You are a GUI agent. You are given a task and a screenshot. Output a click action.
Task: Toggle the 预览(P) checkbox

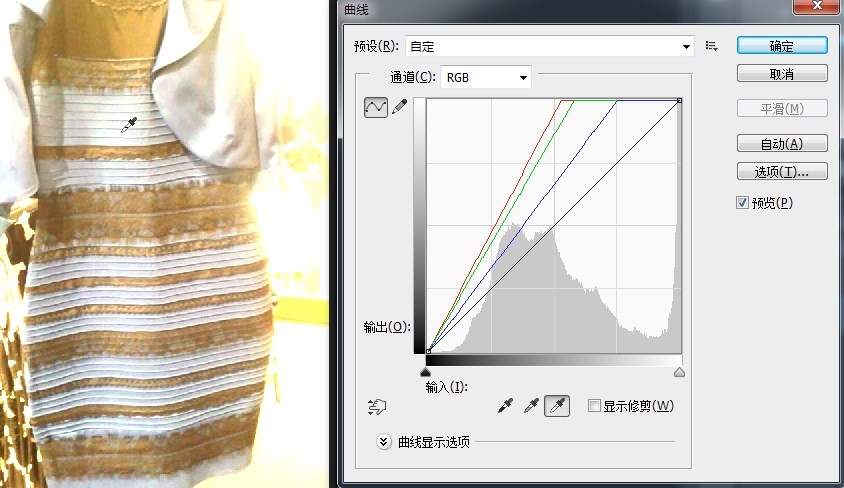[x=742, y=203]
